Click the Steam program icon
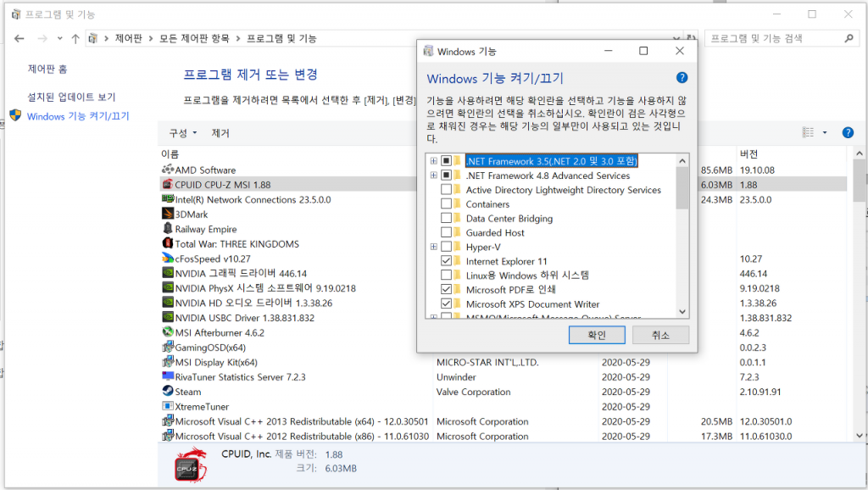Viewport: 868px width, 490px height. pos(168,391)
